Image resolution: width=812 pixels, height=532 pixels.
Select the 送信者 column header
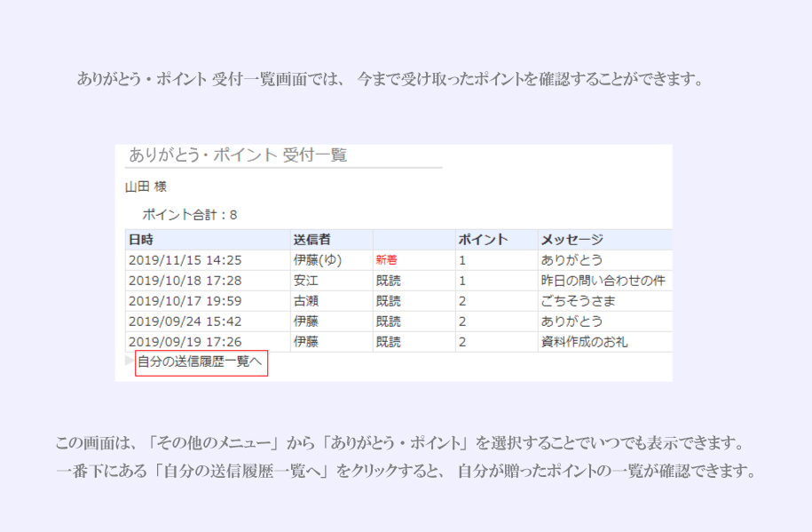tap(311, 240)
